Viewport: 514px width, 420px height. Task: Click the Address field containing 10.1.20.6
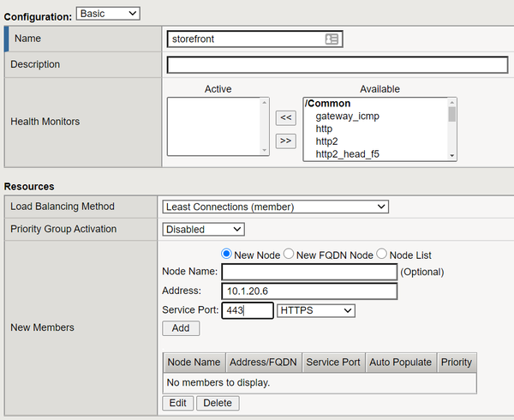[309, 291]
